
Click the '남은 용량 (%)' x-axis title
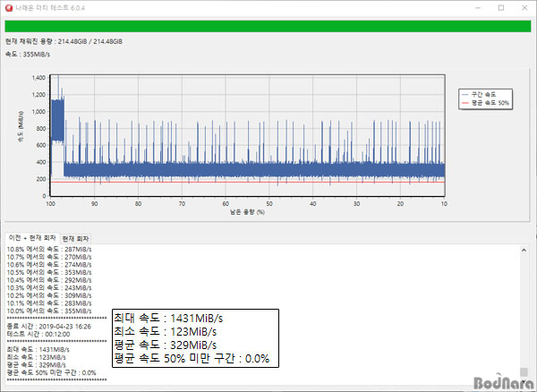pos(247,213)
